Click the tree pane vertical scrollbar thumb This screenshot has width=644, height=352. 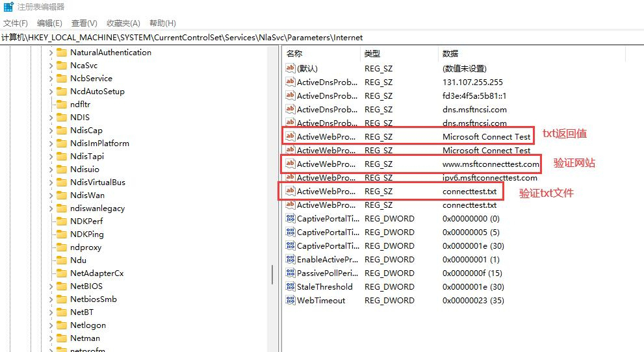click(x=272, y=274)
